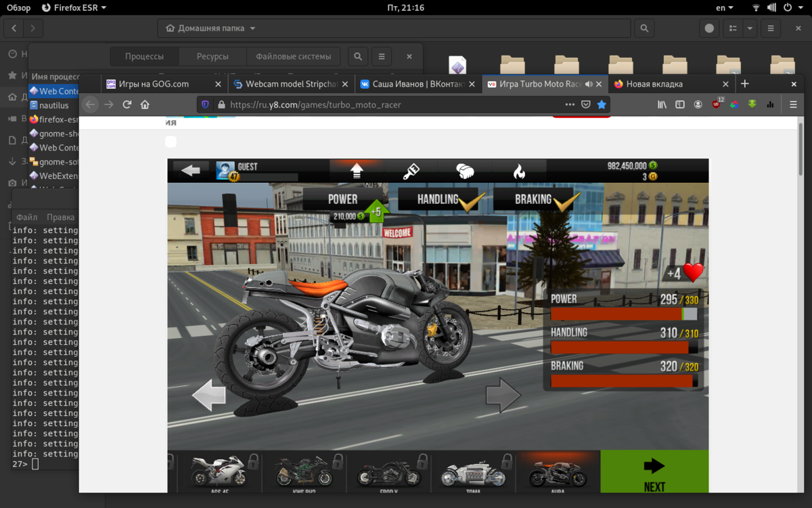Select the locked KWS RH2 bike thumbnail
812x508 pixels.
[x=303, y=471]
